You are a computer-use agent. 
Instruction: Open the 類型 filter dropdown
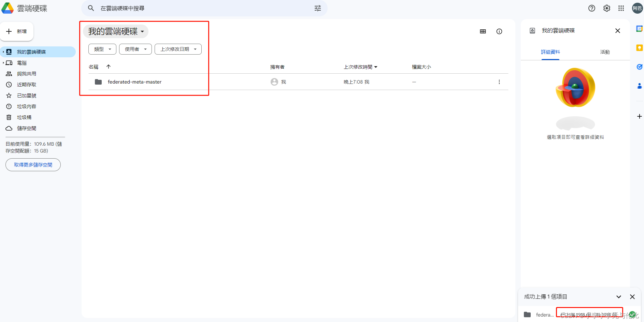(102, 49)
